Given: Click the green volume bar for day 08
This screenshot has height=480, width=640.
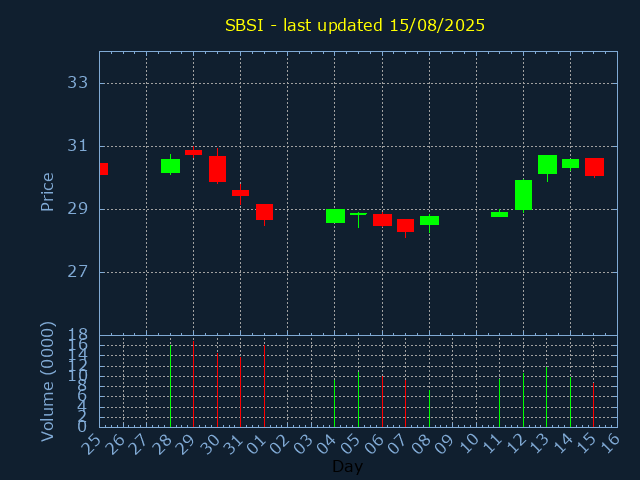Looking at the screenshot, I should tap(429, 409).
